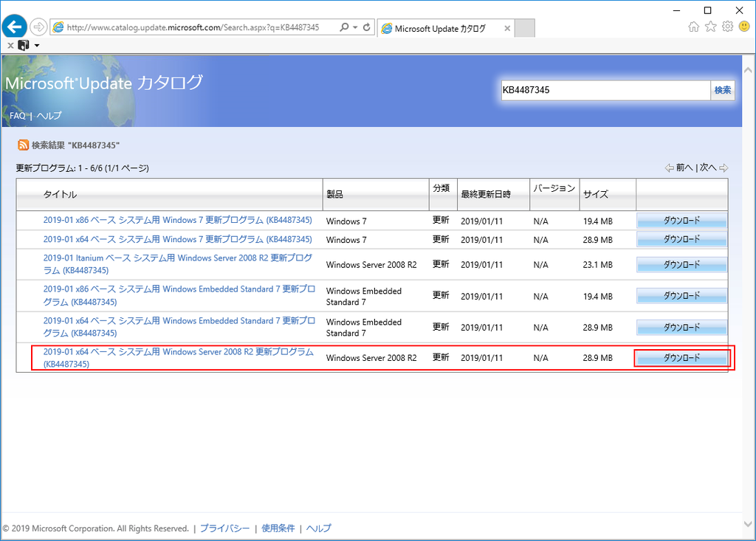Open the blank new tab button
The width and height of the screenshot is (756, 541).
525,29
